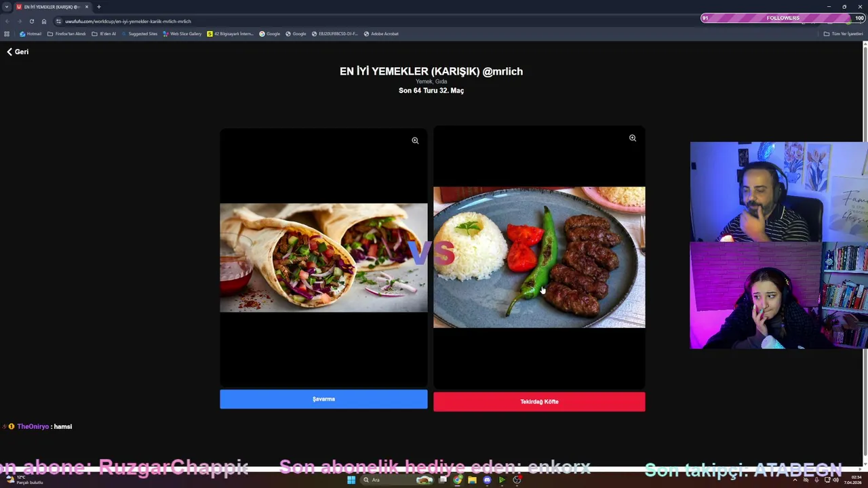
Task: Close the EN İYİ YEMEKLER tab
Action: (x=87, y=7)
